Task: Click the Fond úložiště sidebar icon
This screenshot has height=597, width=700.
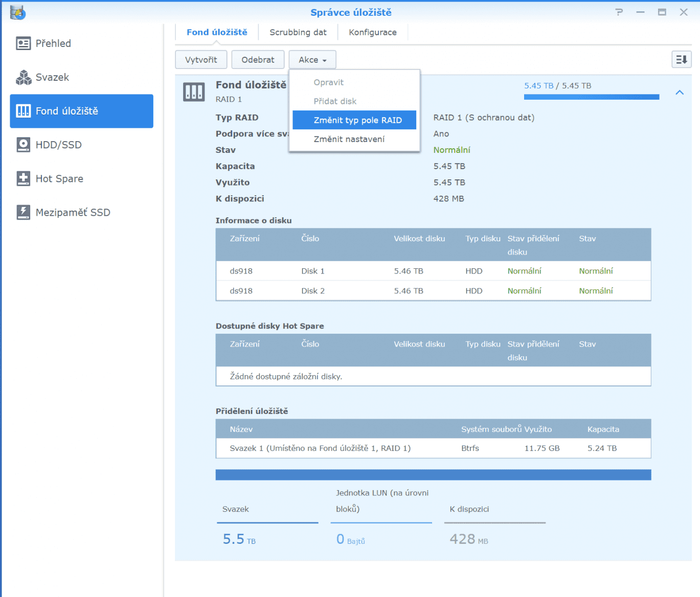Action: coord(24,111)
